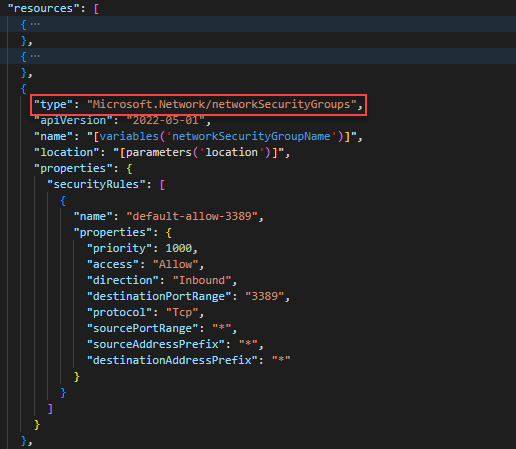Click the "direction" key
The width and height of the screenshot is (516, 449).
click(x=123, y=280)
